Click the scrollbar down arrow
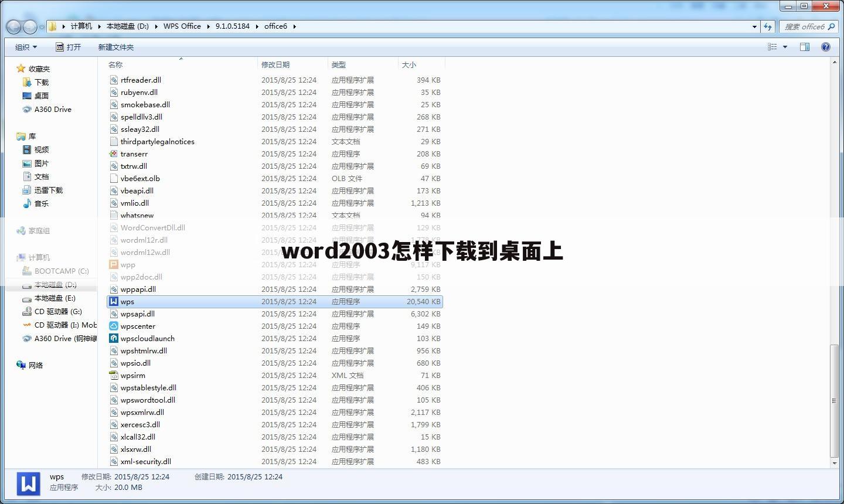Screen dimensions: 844x504 [835, 463]
